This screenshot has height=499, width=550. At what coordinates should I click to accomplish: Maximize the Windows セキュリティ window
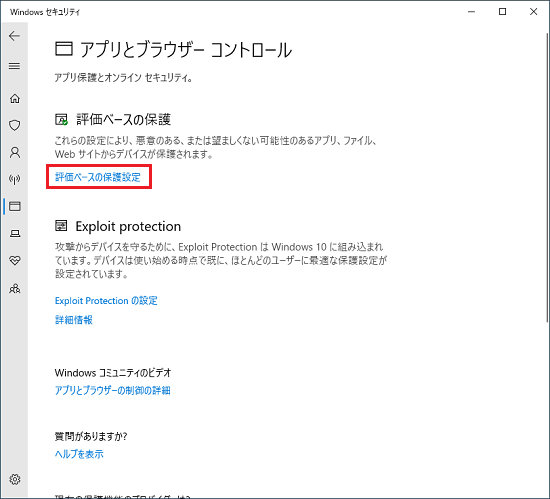click(x=502, y=12)
